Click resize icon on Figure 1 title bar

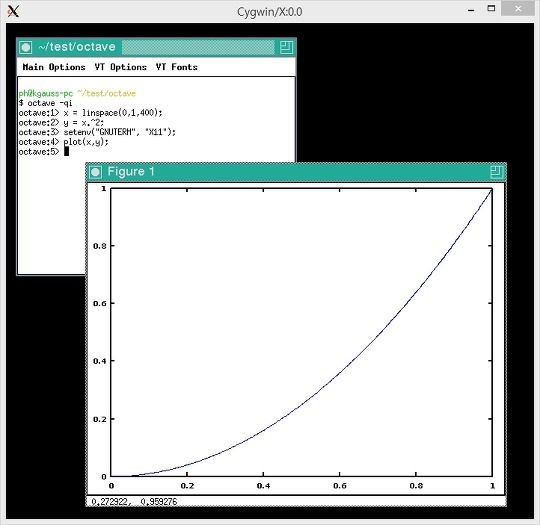click(x=496, y=172)
